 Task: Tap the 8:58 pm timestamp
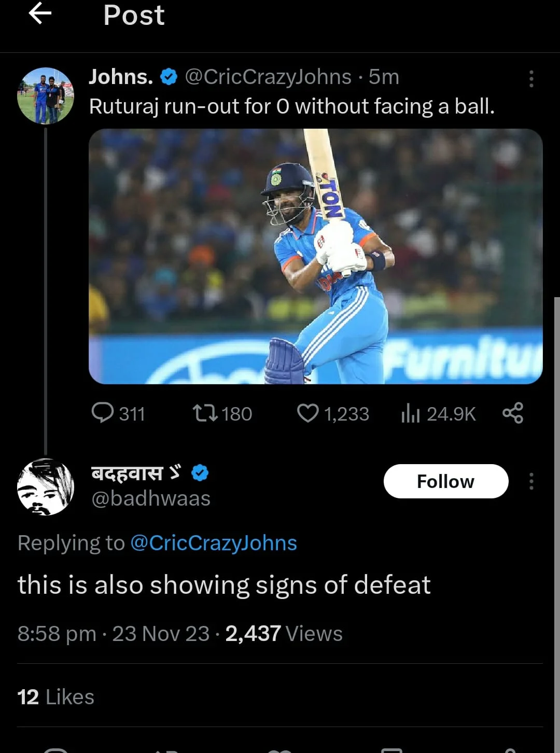coord(57,634)
